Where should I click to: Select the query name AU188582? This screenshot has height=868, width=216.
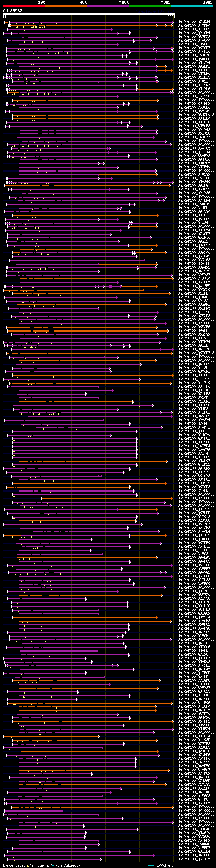point(13,11)
